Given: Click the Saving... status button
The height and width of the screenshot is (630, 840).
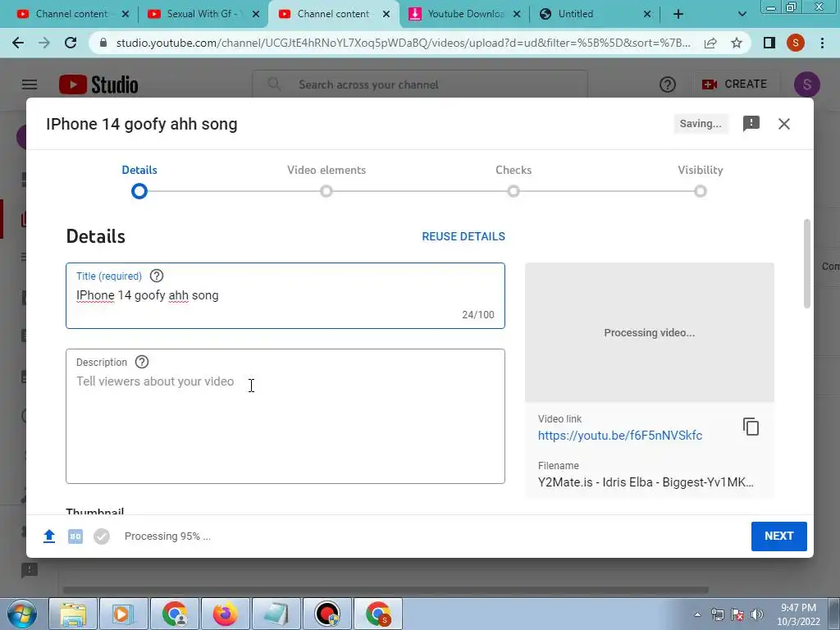Looking at the screenshot, I should tap(701, 124).
